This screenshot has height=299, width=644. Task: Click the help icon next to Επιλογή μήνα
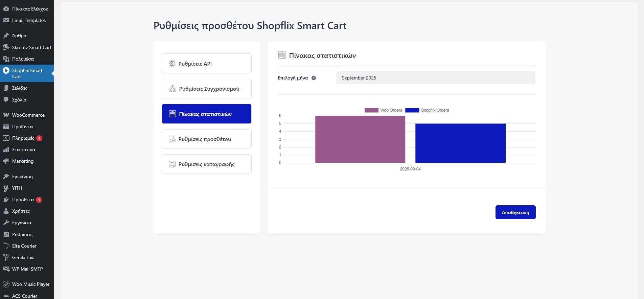click(x=314, y=78)
